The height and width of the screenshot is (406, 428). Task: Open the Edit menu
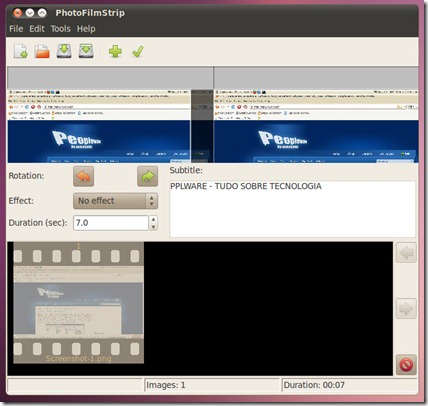[x=37, y=29]
